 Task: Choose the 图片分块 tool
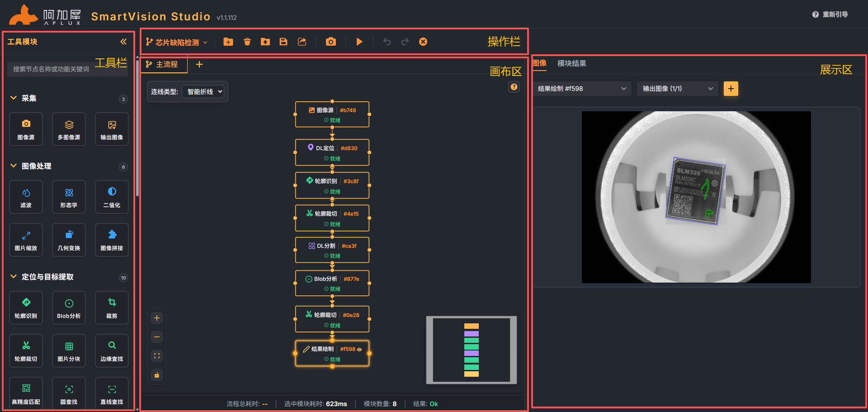tap(69, 350)
